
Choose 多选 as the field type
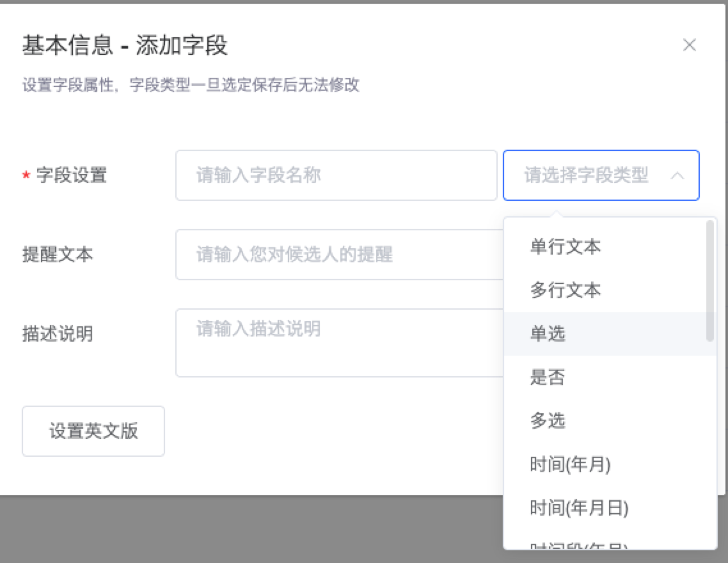coord(548,421)
